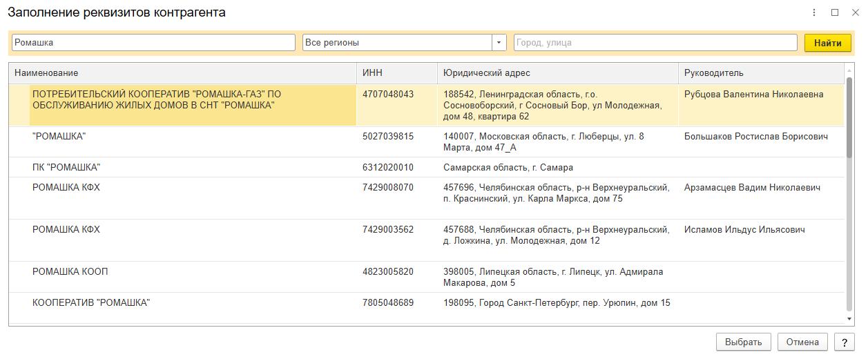
Task: Click the 'Город, улица' address field
Action: [655, 43]
